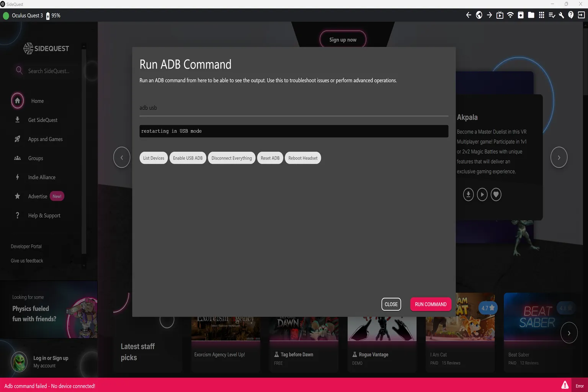
Task: Open the globe browser icon
Action: click(x=479, y=15)
